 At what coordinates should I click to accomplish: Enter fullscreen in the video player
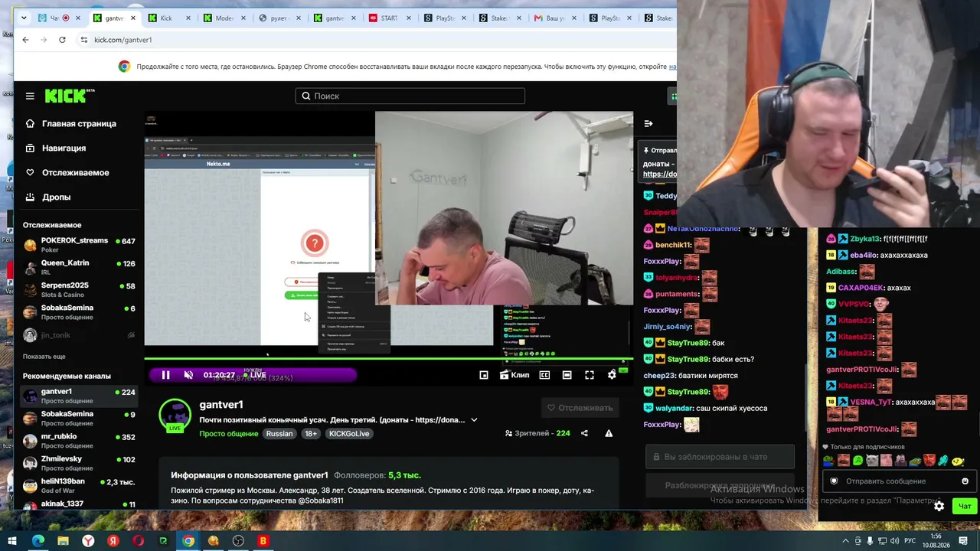(x=590, y=375)
